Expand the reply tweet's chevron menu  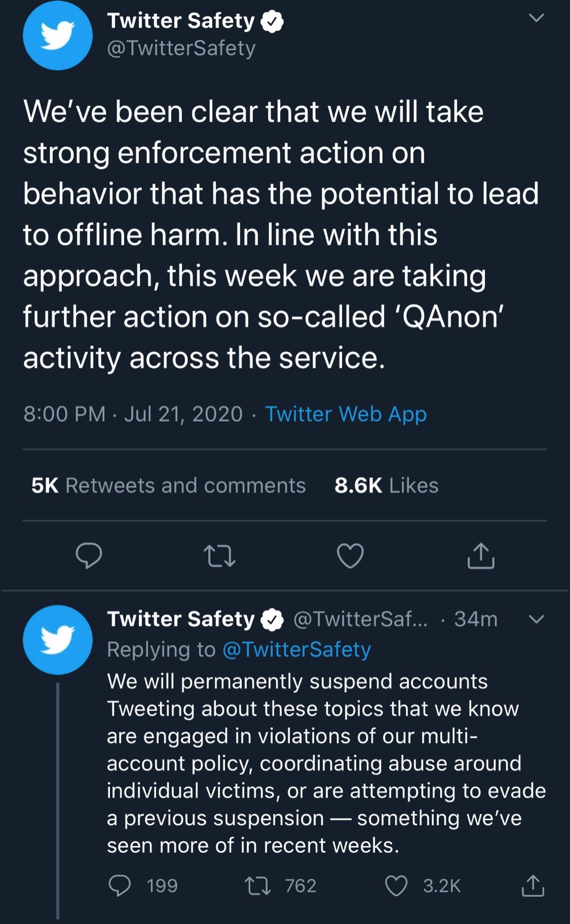click(536, 619)
